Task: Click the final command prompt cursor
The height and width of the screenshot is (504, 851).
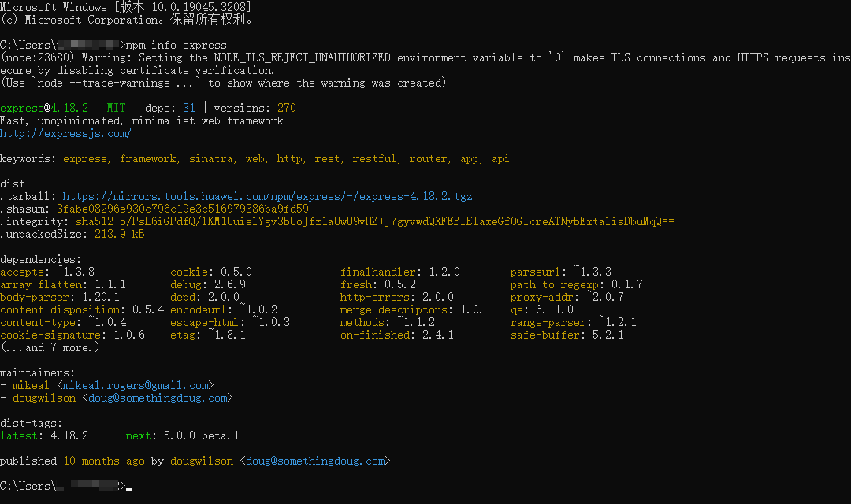Action: point(129,488)
